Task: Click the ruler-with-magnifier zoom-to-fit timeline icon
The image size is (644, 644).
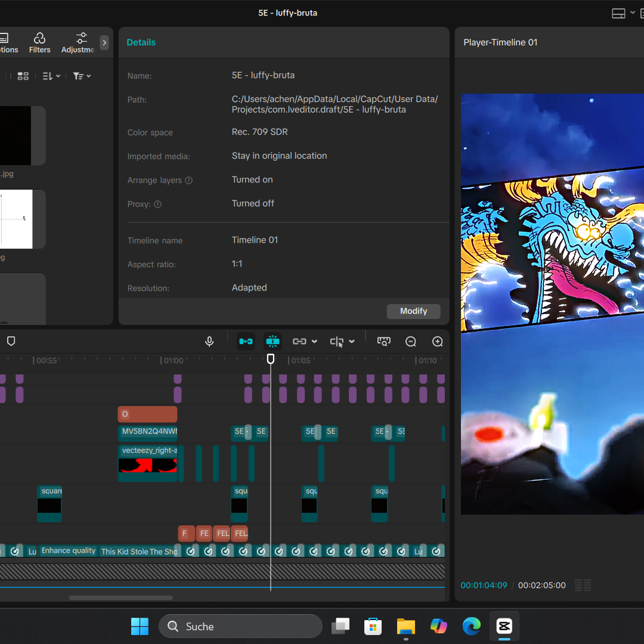Action: click(x=384, y=341)
